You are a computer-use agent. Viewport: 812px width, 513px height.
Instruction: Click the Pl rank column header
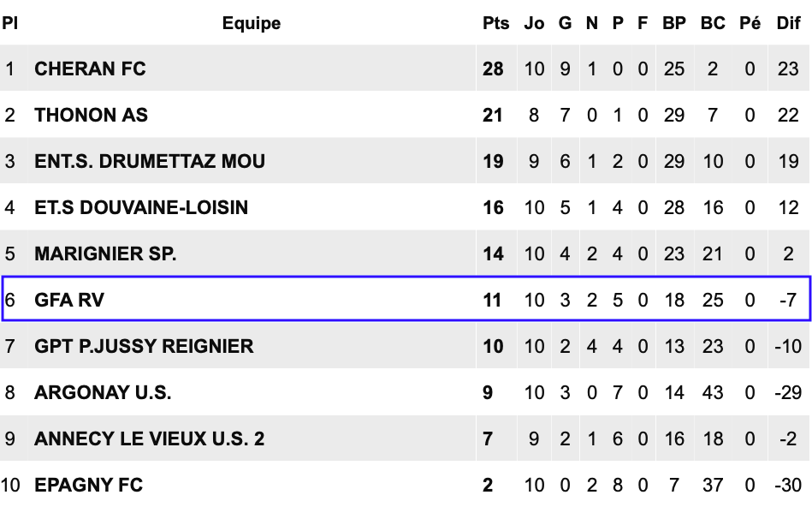click(x=9, y=23)
